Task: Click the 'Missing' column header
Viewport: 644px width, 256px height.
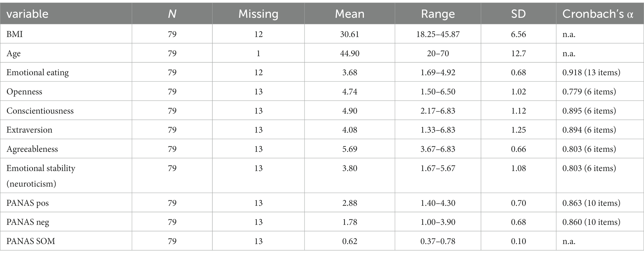Action: (258, 14)
